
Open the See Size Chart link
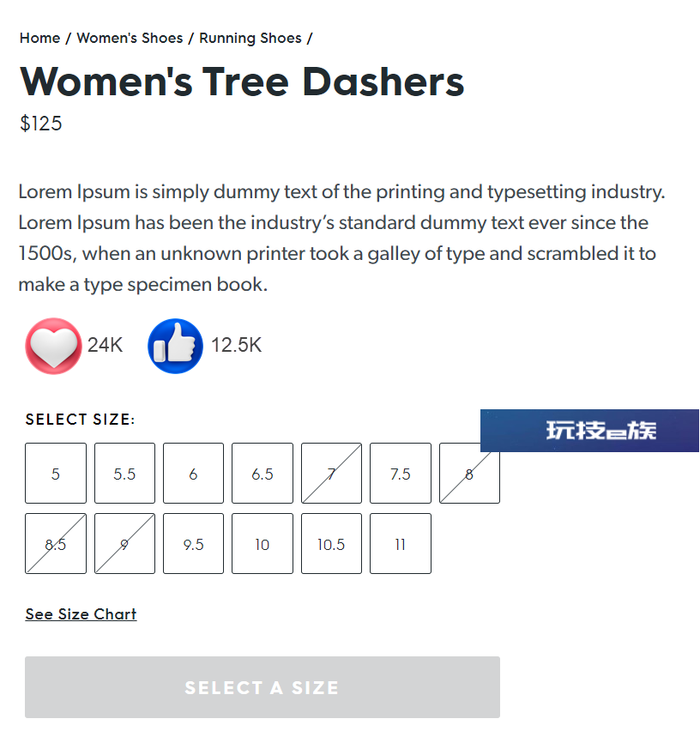(81, 614)
